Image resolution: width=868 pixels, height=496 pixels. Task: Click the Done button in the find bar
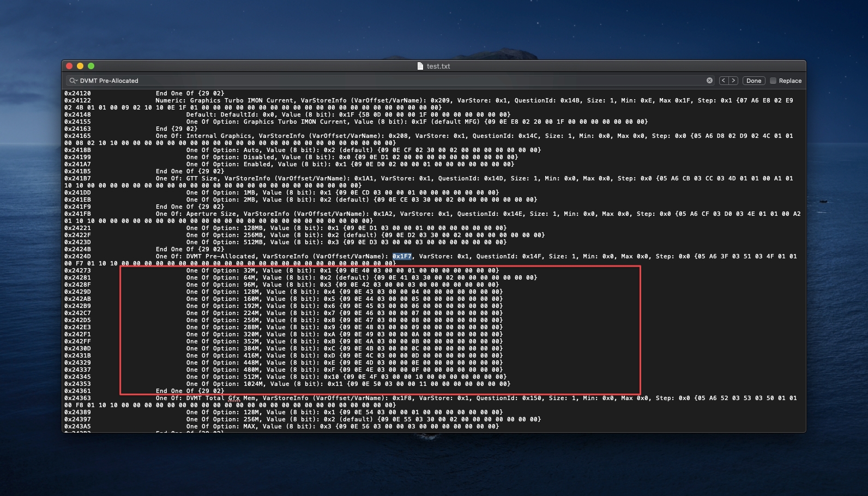754,81
